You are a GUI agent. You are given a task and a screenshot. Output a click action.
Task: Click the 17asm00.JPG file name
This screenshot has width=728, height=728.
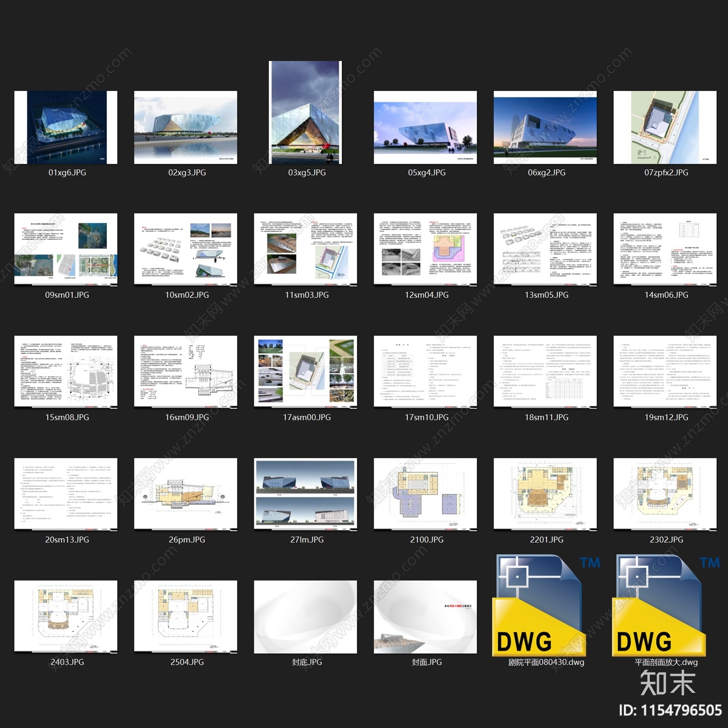point(307,417)
